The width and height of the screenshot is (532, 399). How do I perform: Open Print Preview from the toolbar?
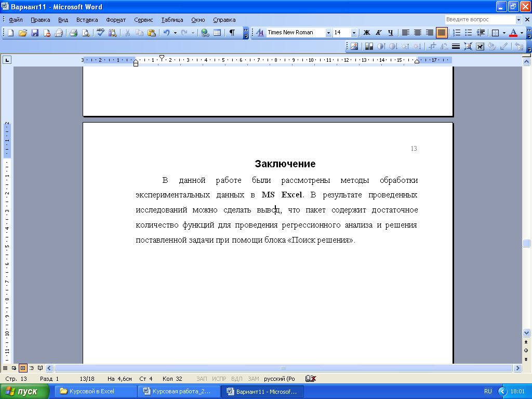point(85,33)
